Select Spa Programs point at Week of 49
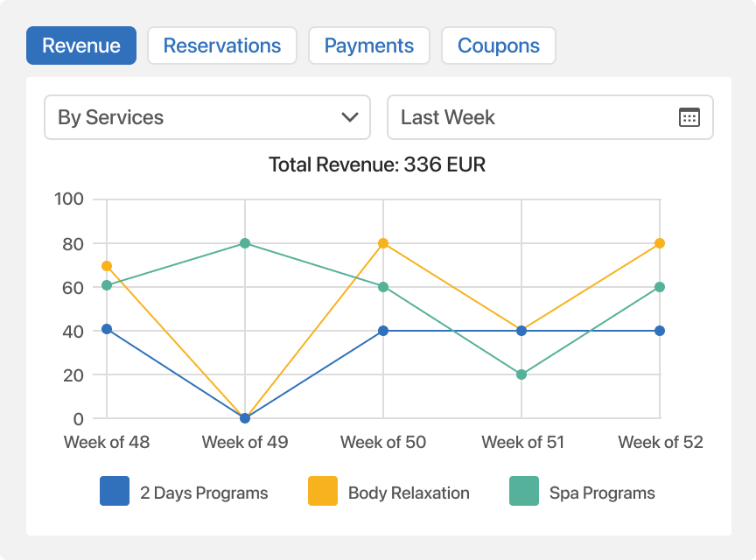The height and width of the screenshot is (560, 756). (245, 243)
